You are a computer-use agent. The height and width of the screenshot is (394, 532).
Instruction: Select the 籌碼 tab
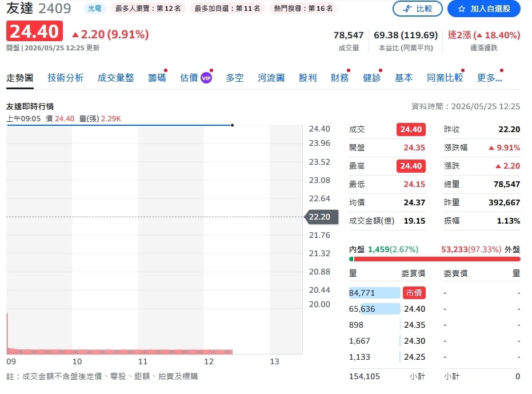[157, 78]
